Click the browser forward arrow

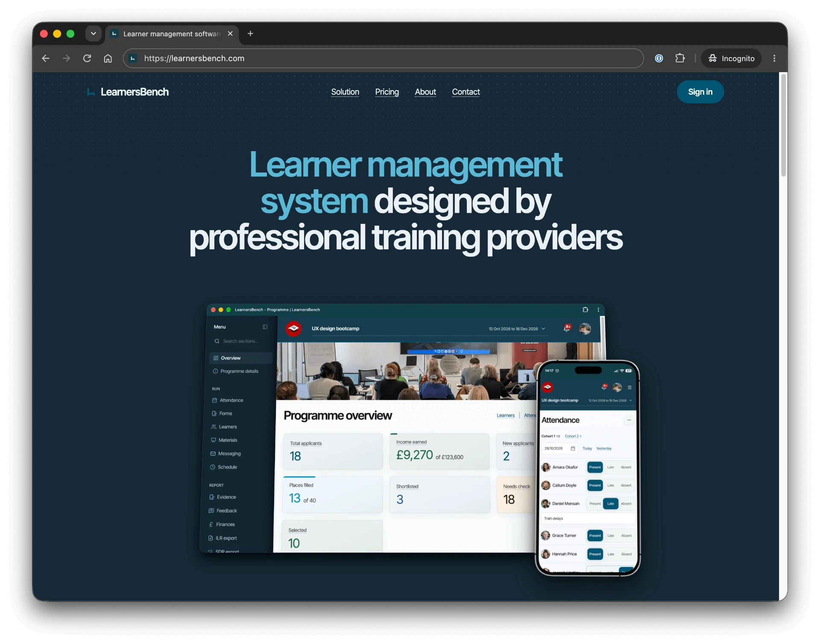click(x=66, y=59)
